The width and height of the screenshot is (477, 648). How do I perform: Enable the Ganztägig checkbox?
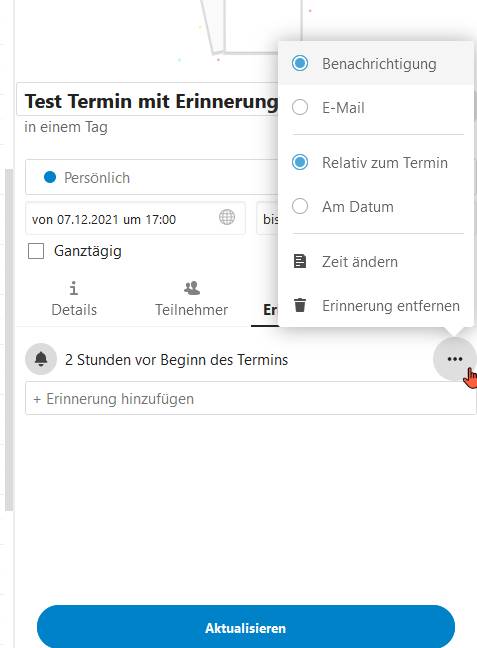coord(36,251)
